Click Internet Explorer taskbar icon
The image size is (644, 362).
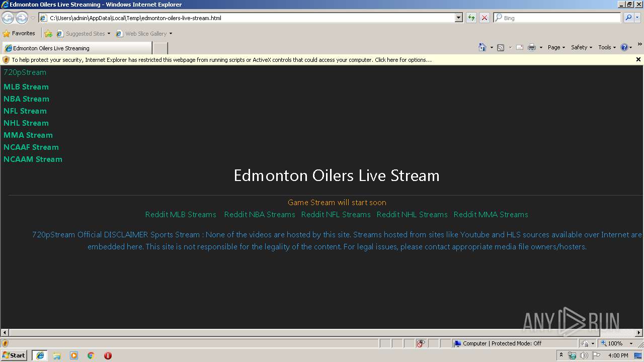pos(40,355)
